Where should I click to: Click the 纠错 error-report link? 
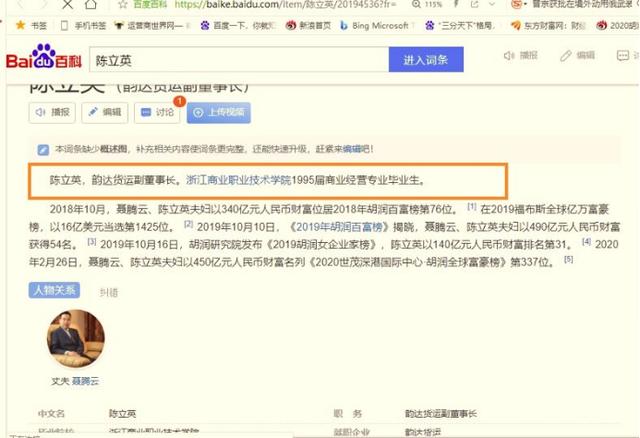click(x=109, y=292)
